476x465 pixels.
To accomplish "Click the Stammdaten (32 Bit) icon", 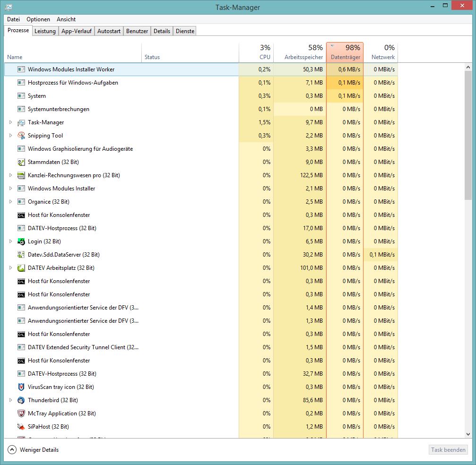I will coord(21,162).
